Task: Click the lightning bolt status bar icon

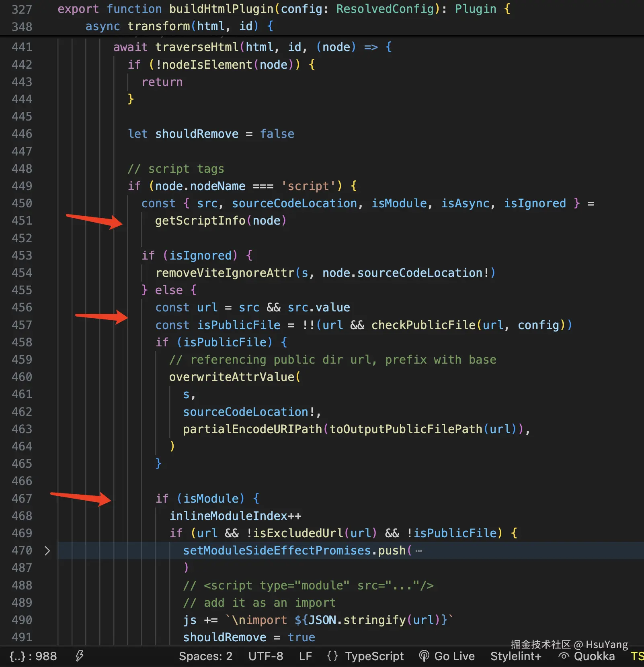Action: pos(80,656)
